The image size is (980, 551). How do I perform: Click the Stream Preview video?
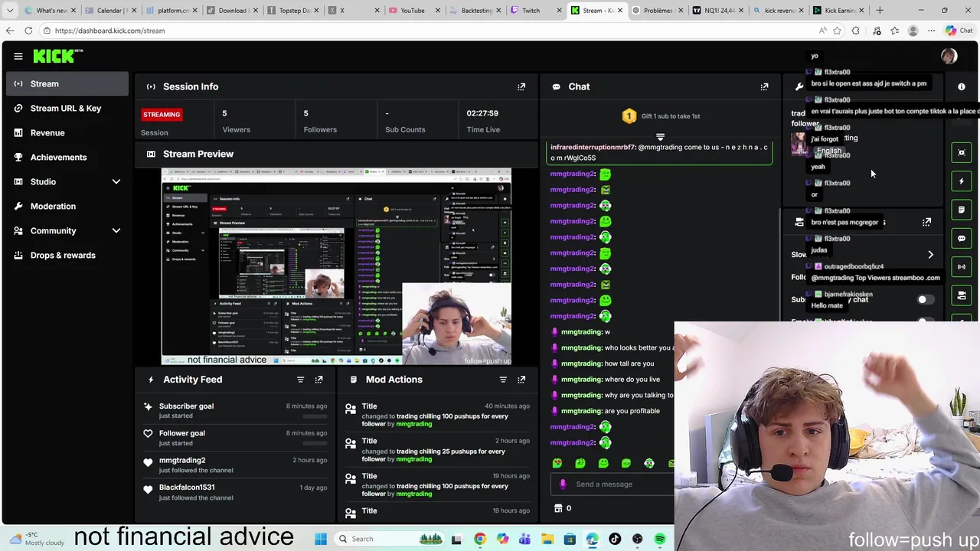tap(336, 266)
